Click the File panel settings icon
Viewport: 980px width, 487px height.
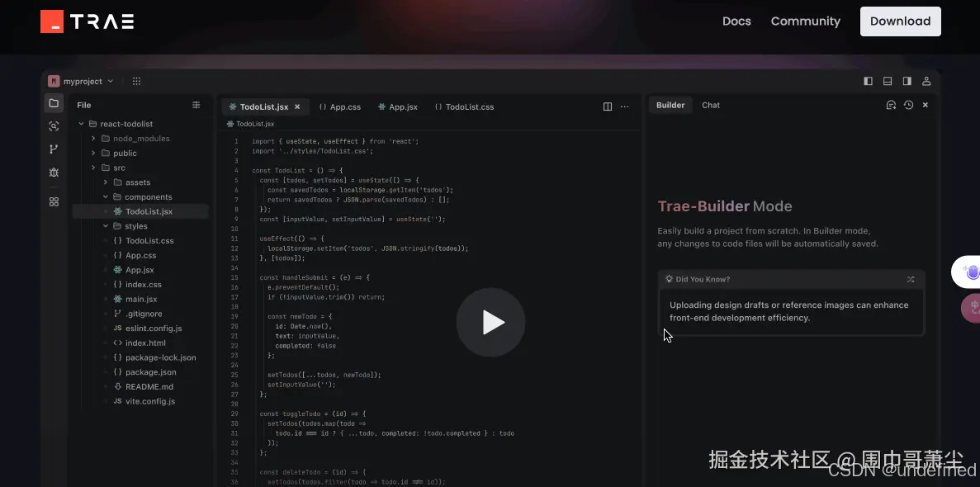196,105
